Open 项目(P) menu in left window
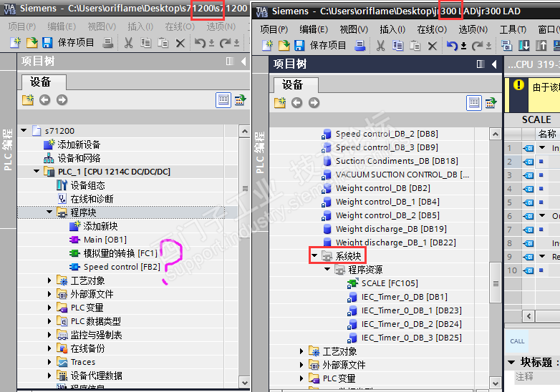 point(22,26)
